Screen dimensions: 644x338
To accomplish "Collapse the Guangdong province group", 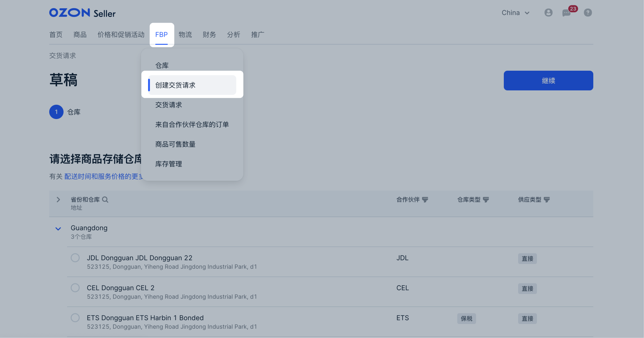I will tap(58, 229).
